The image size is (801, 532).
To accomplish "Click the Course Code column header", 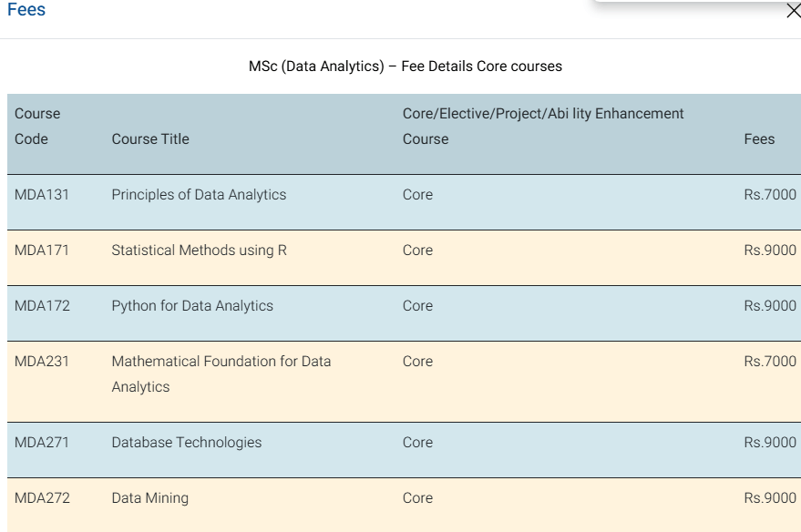I will pyautogui.click(x=37, y=127).
